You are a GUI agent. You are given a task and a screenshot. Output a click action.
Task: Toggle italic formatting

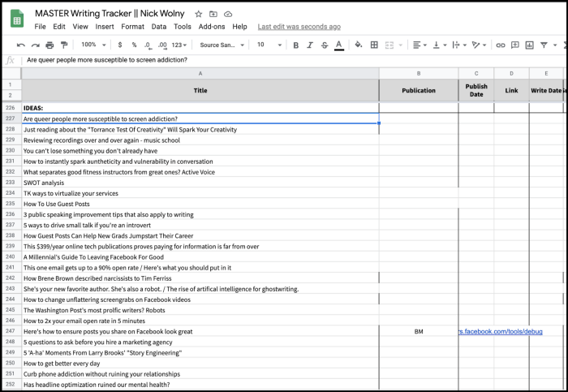[310, 45]
